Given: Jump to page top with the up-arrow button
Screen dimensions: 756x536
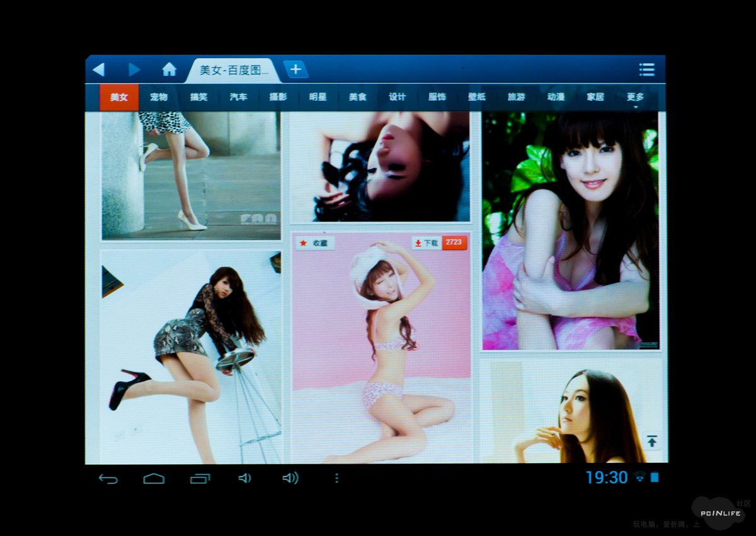Looking at the screenshot, I should tap(652, 442).
